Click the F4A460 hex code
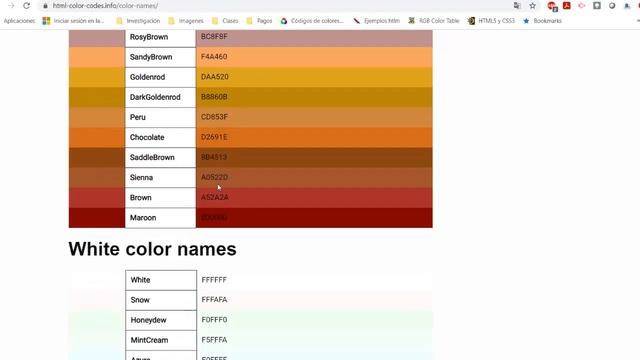This screenshot has height=360, width=640. click(x=214, y=57)
